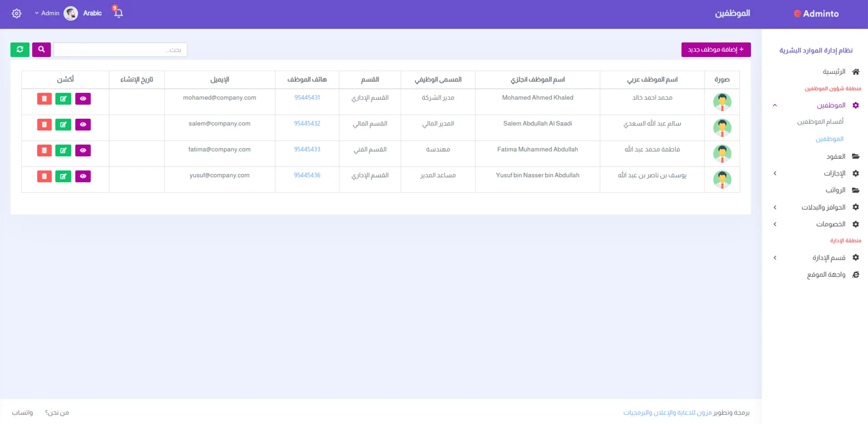Viewport: 868px width, 424px height.
Task: Select أقسام الموظفين submenu item
Action: click(820, 122)
